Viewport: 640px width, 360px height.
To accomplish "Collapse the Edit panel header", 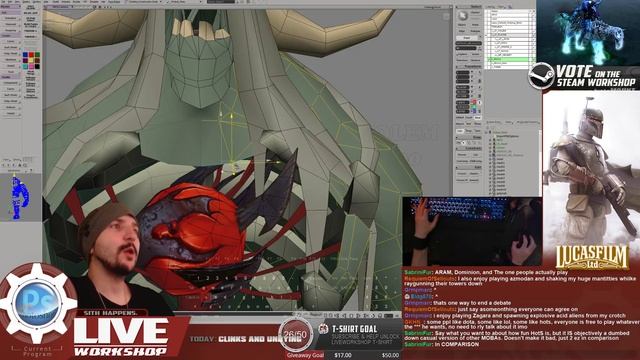I will [x=469, y=167].
